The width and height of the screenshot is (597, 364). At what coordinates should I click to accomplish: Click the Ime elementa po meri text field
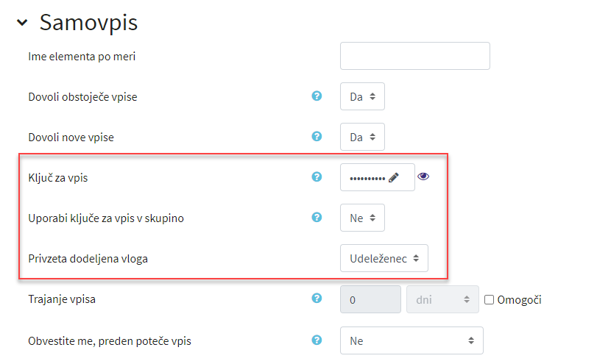point(414,56)
